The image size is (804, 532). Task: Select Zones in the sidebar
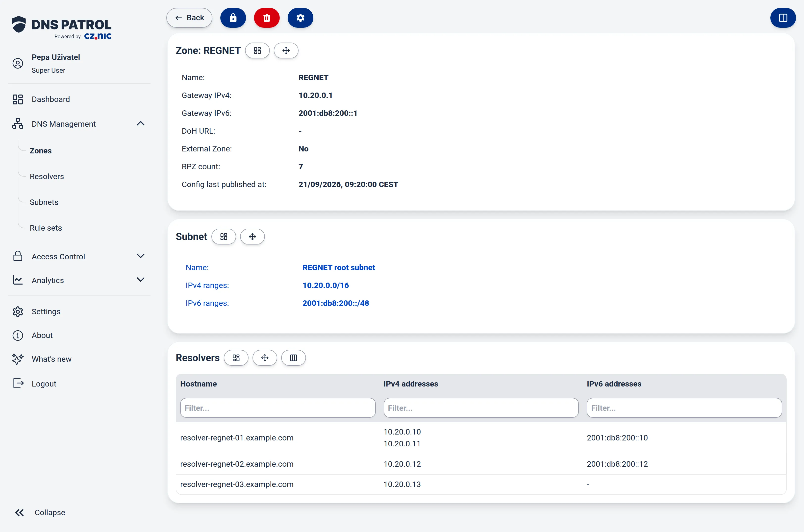click(x=40, y=151)
